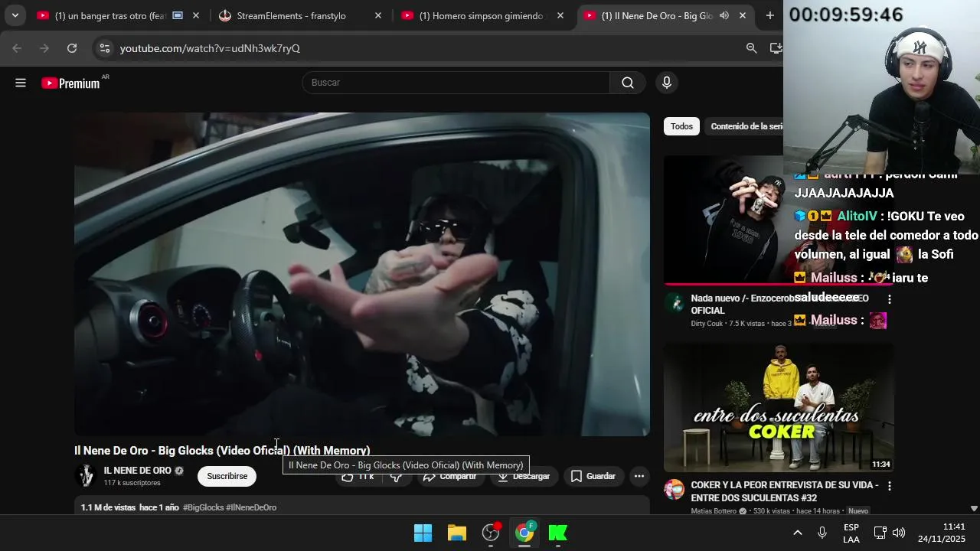Click the page scrollbar down arrow
The height and width of the screenshot is (551, 980).
click(974, 508)
